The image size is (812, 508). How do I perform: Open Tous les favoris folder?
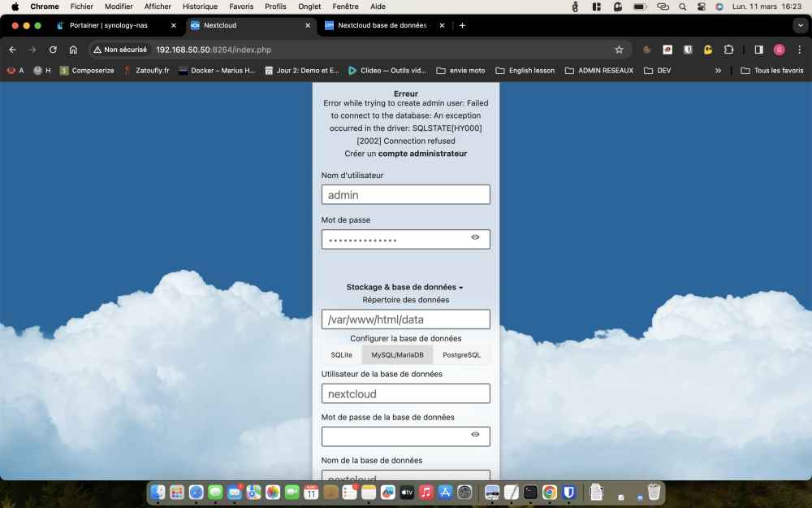(772, 71)
